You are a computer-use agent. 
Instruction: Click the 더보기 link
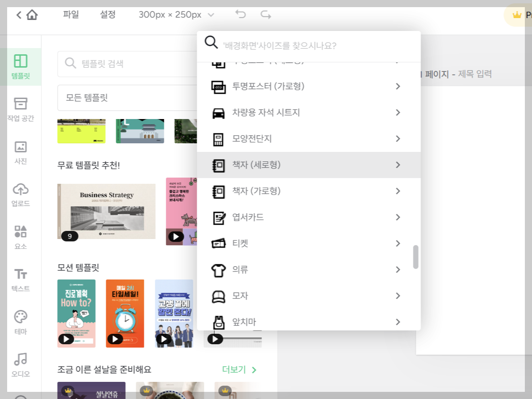[239, 369]
